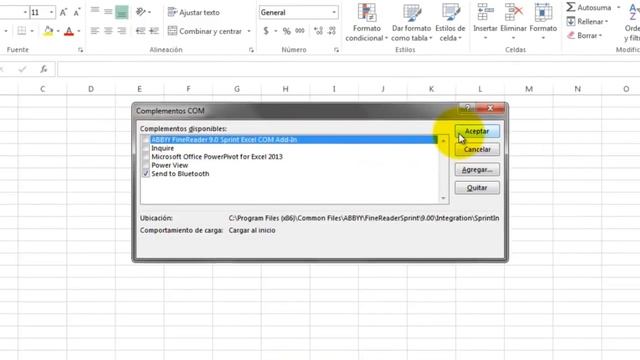Click Aceptar in Complementos COM dialog
This screenshot has height=360, width=640.
point(477,131)
